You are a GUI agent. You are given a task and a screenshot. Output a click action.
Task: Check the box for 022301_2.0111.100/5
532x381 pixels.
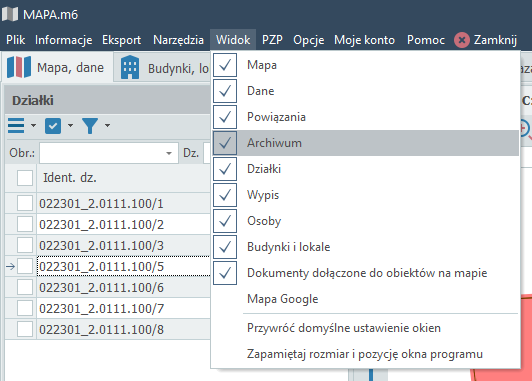(x=25, y=266)
